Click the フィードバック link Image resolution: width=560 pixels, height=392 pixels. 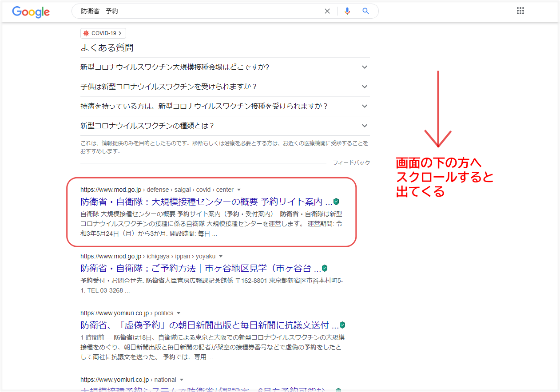[351, 163]
